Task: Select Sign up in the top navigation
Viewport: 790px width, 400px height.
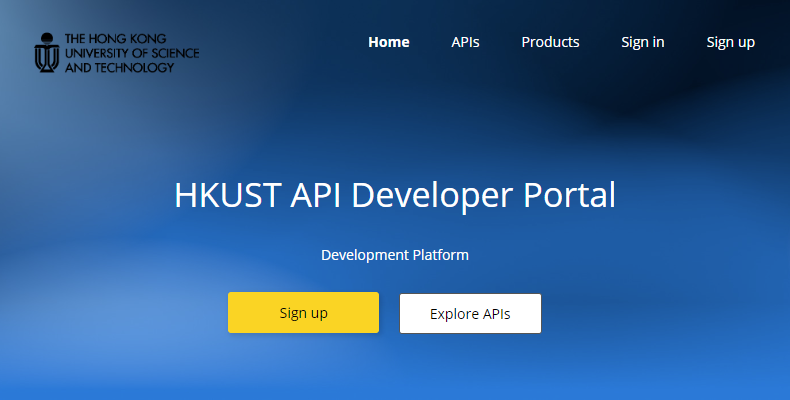Action: [x=731, y=42]
